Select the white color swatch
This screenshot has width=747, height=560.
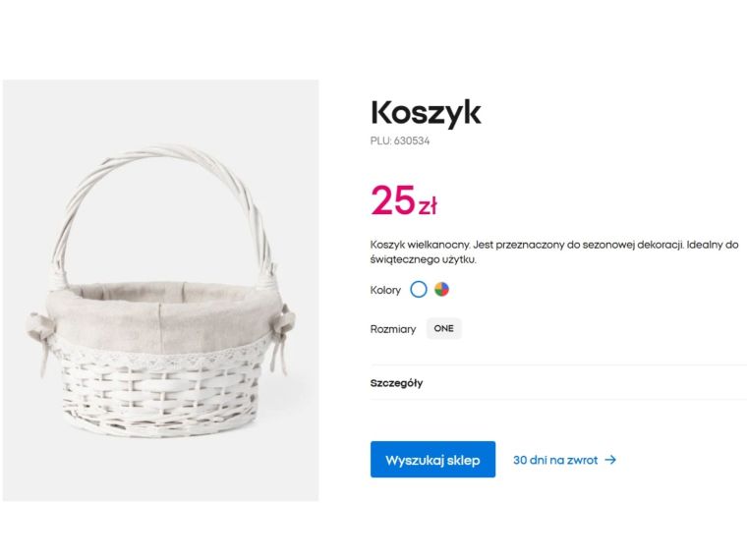(419, 290)
